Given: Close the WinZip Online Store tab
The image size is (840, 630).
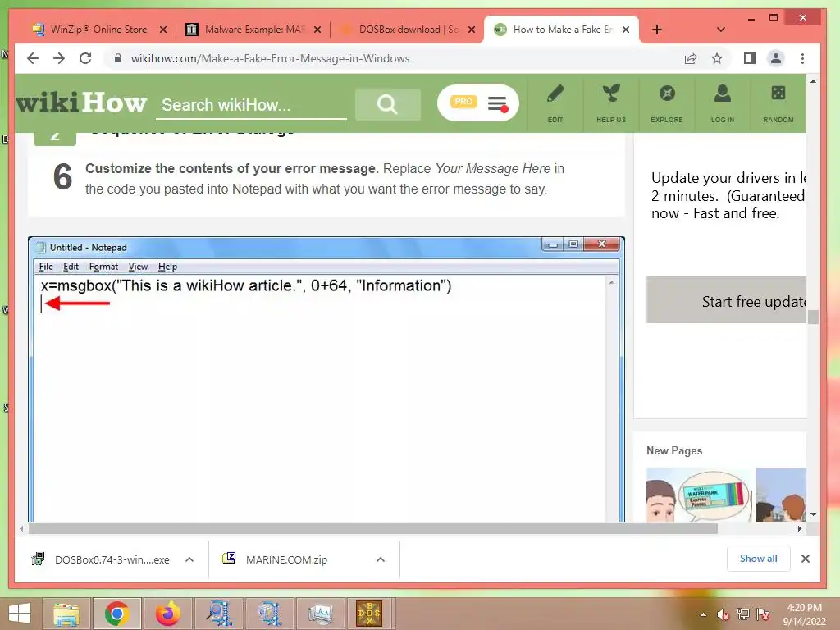Looking at the screenshot, I should [163, 30].
